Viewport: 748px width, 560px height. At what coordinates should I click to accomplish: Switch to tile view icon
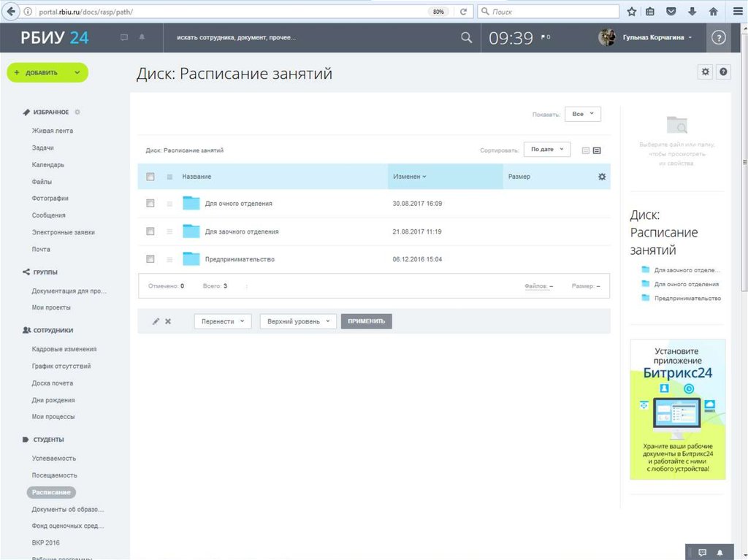point(585,150)
